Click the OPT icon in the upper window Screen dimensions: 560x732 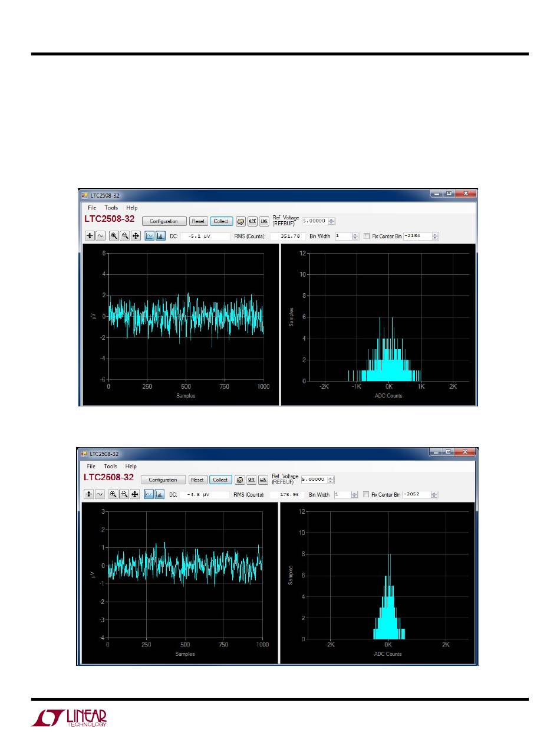(x=252, y=221)
